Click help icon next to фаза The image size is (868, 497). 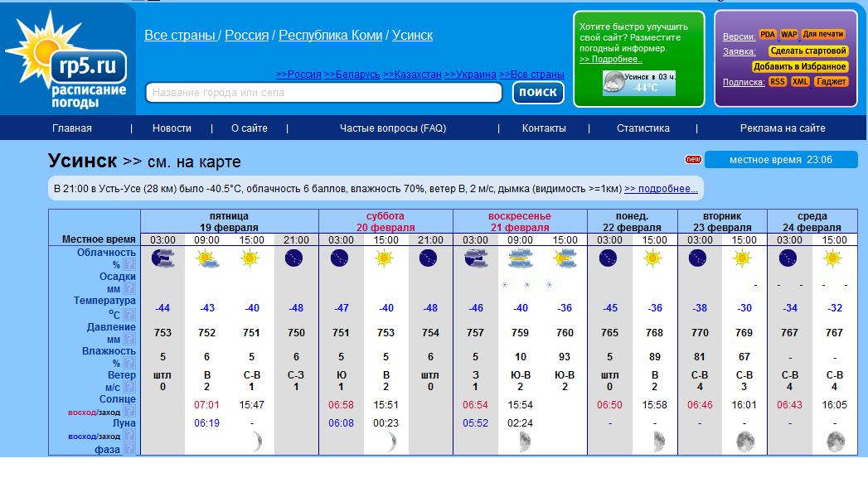(129, 450)
